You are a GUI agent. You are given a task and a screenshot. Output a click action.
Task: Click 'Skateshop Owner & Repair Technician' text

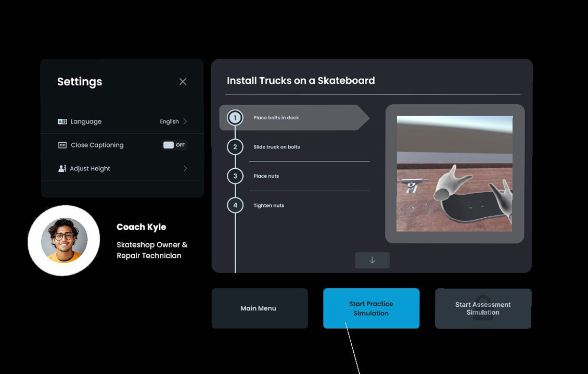pos(152,250)
